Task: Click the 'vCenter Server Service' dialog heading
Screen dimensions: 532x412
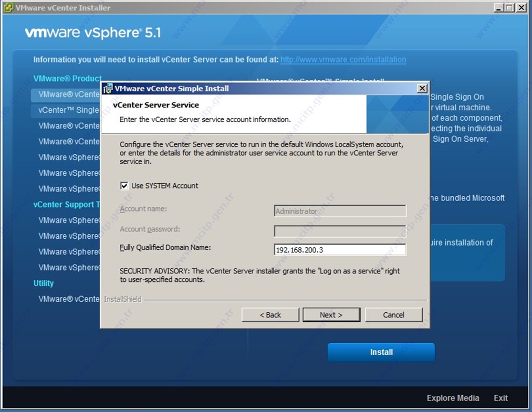Action: [156, 105]
